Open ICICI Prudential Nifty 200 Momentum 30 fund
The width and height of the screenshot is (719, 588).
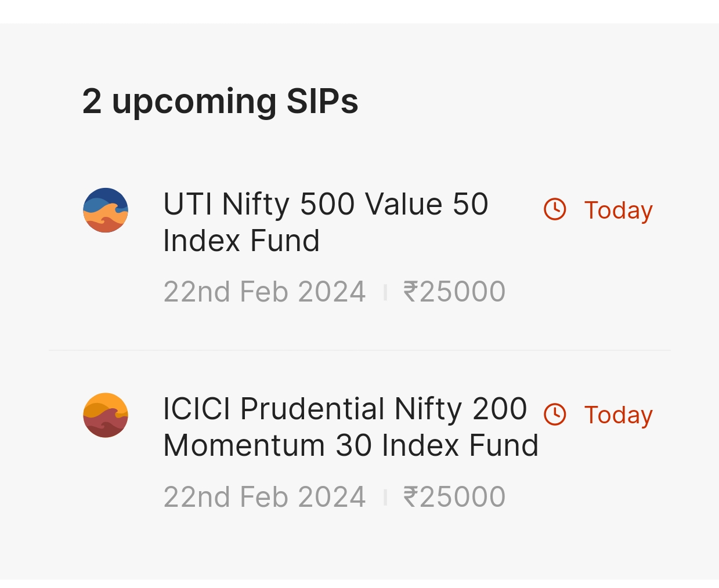[351, 427]
